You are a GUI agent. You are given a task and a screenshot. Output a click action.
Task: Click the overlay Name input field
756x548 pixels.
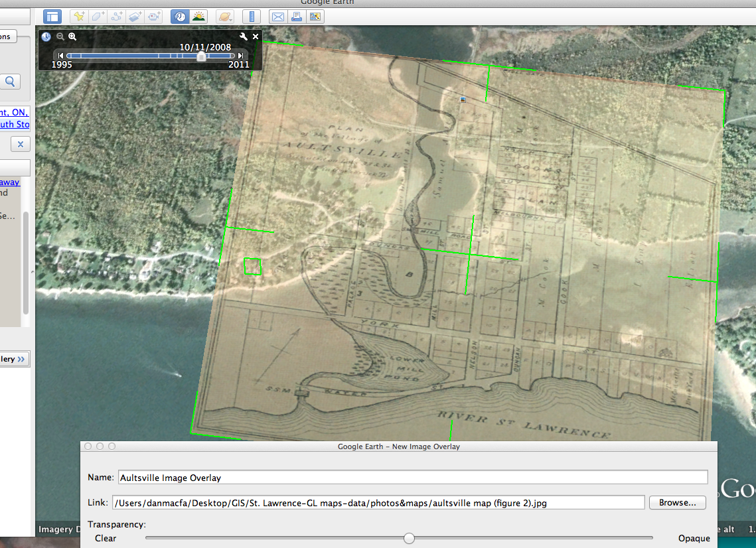coord(412,477)
